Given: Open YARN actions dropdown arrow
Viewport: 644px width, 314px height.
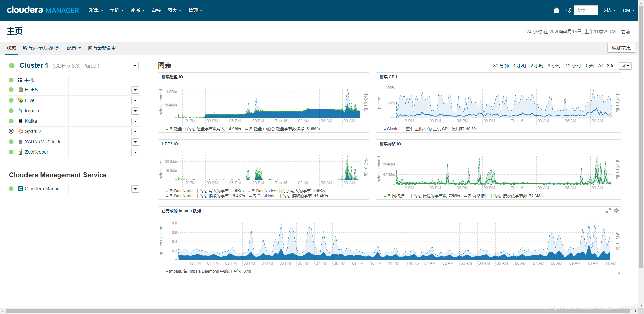Looking at the screenshot, I should point(135,142).
